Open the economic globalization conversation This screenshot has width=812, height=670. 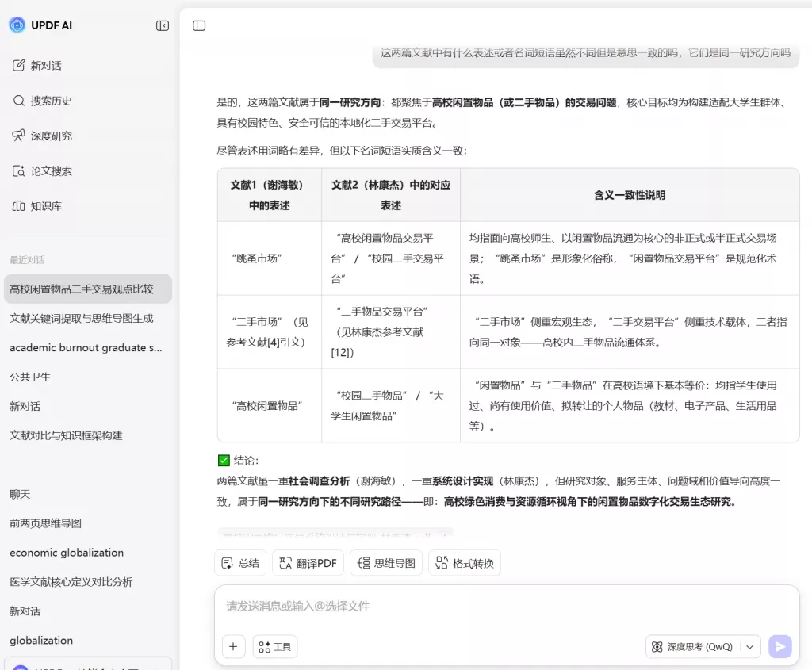[x=66, y=553]
